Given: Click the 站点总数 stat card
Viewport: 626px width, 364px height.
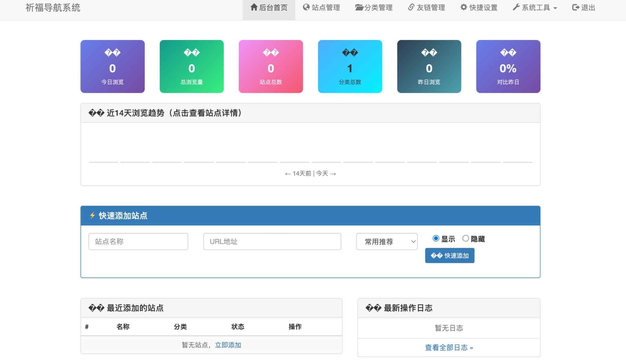Looking at the screenshot, I should pyautogui.click(x=271, y=66).
